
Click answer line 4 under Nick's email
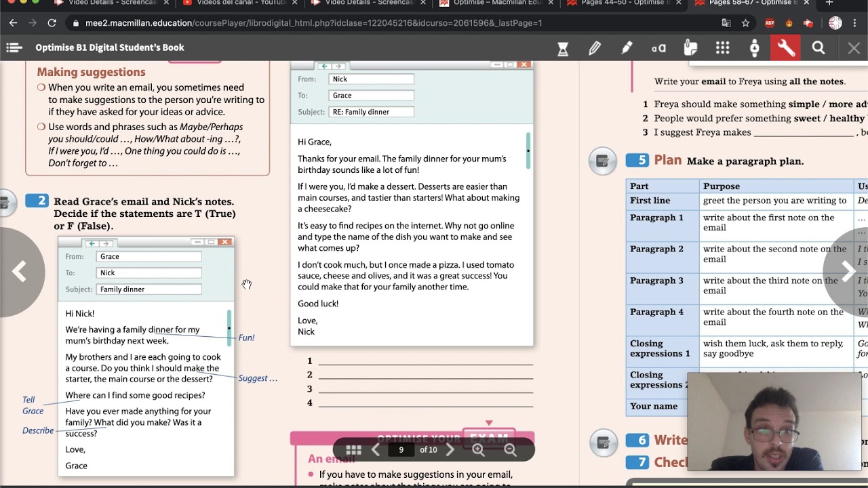425,403
